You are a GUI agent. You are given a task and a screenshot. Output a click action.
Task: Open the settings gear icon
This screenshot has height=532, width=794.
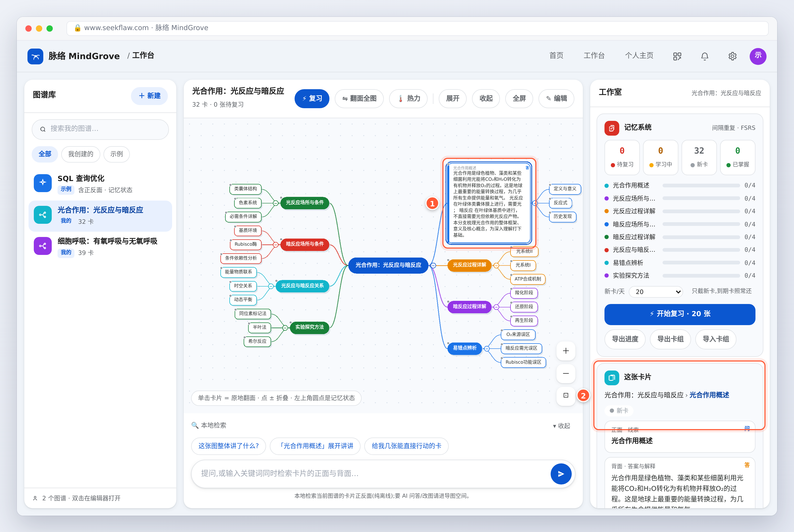[732, 56]
